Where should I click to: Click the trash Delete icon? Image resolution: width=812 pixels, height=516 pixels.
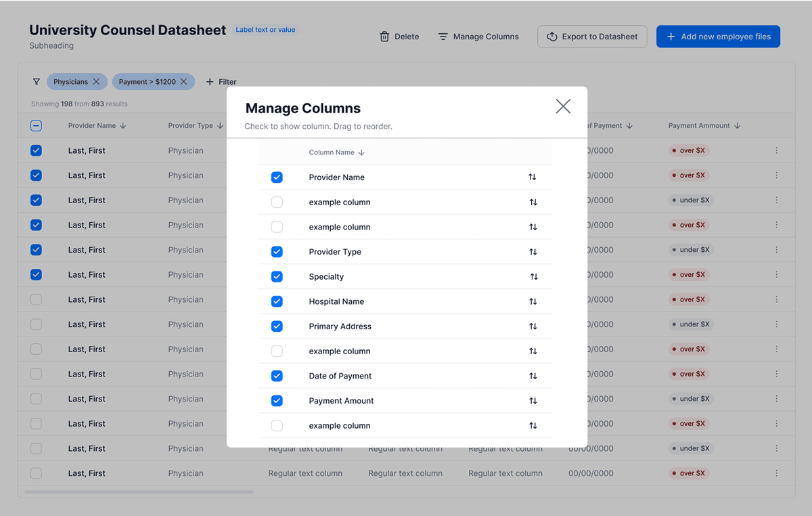pyautogui.click(x=384, y=37)
